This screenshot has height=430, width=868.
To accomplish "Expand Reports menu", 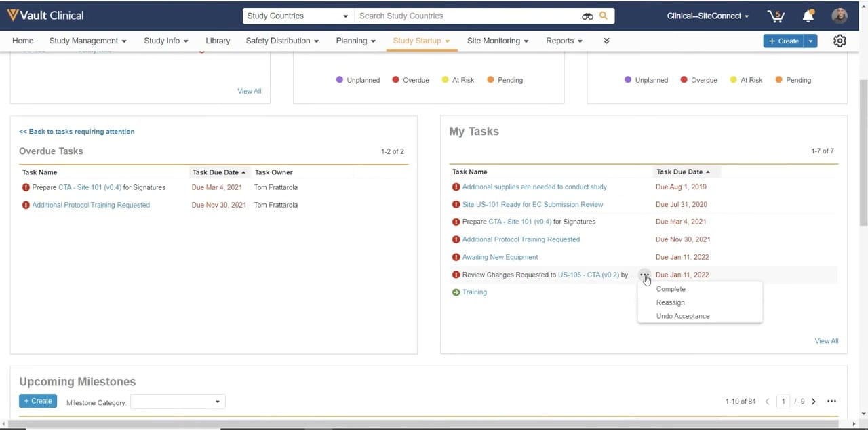I will (564, 41).
